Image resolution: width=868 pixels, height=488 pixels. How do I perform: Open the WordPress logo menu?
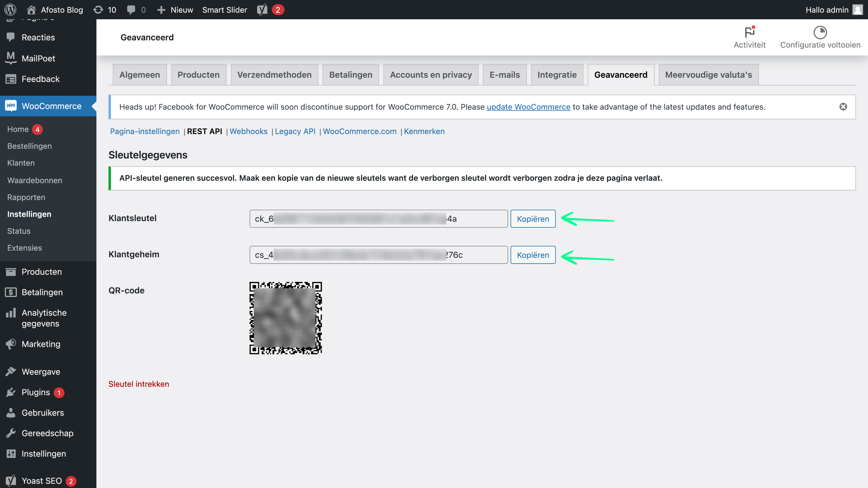tap(10, 10)
